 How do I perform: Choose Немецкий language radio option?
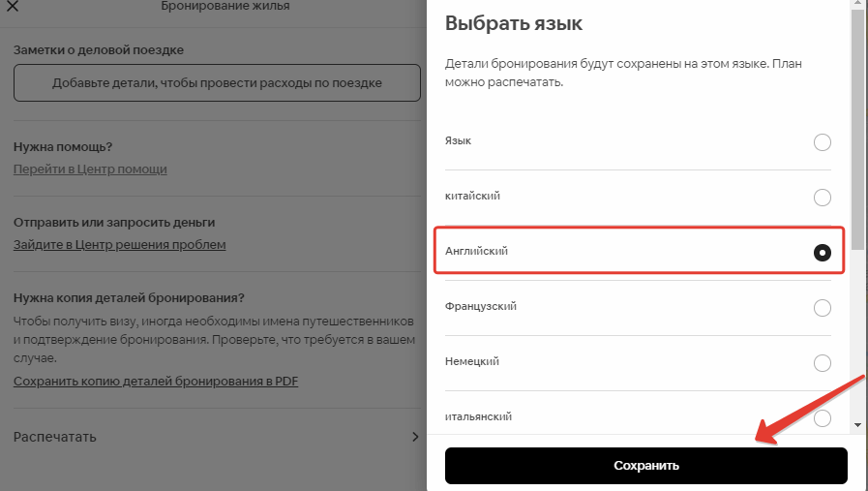(x=822, y=363)
